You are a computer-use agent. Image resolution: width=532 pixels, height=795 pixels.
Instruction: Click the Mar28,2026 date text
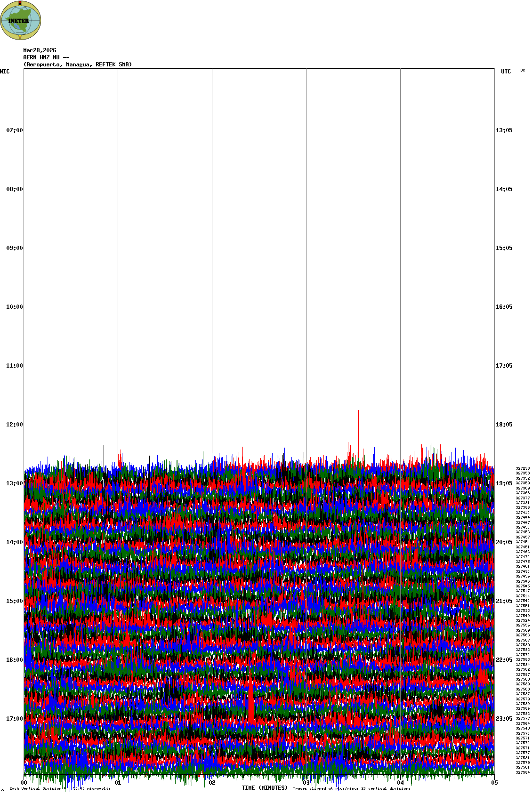pos(40,50)
